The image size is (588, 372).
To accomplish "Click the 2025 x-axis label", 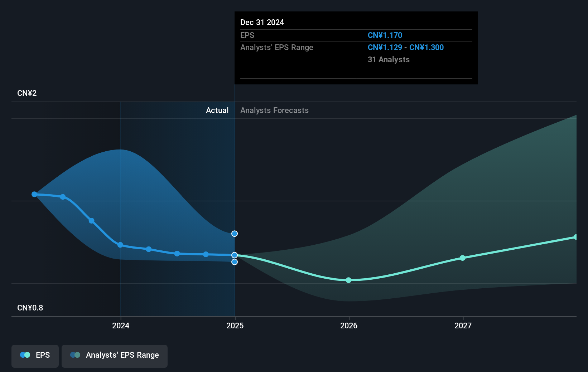I will [x=235, y=325].
